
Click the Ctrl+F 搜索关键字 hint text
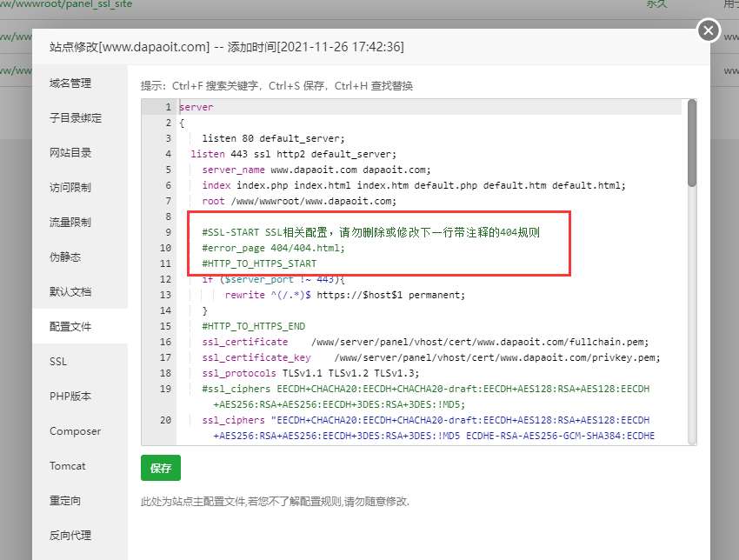coord(216,86)
